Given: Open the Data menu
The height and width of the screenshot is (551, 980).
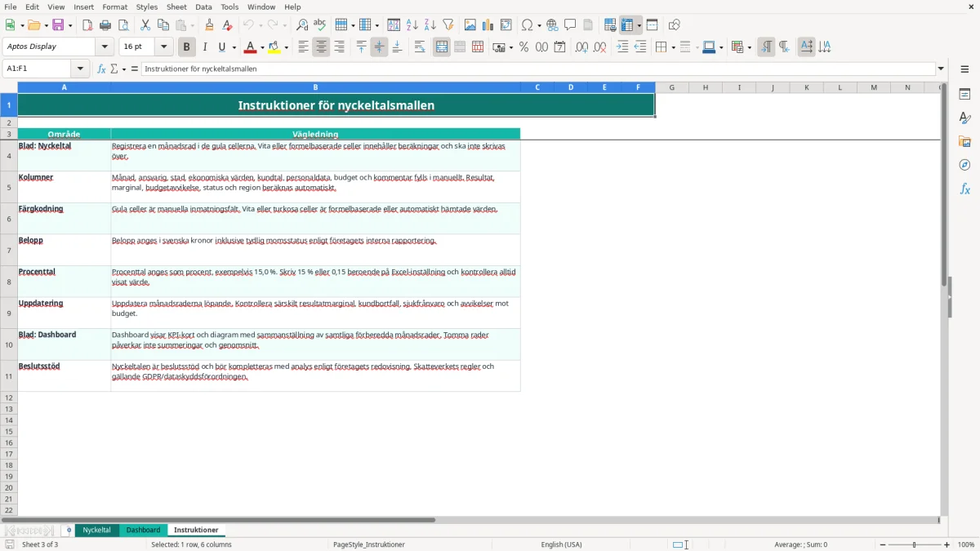Looking at the screenshot, I should pyautogui.click(x=203, y=7).
